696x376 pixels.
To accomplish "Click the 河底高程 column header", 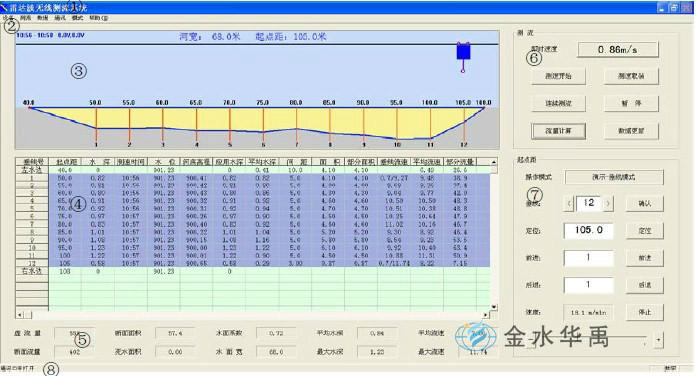I will click(x=196, y=162).
